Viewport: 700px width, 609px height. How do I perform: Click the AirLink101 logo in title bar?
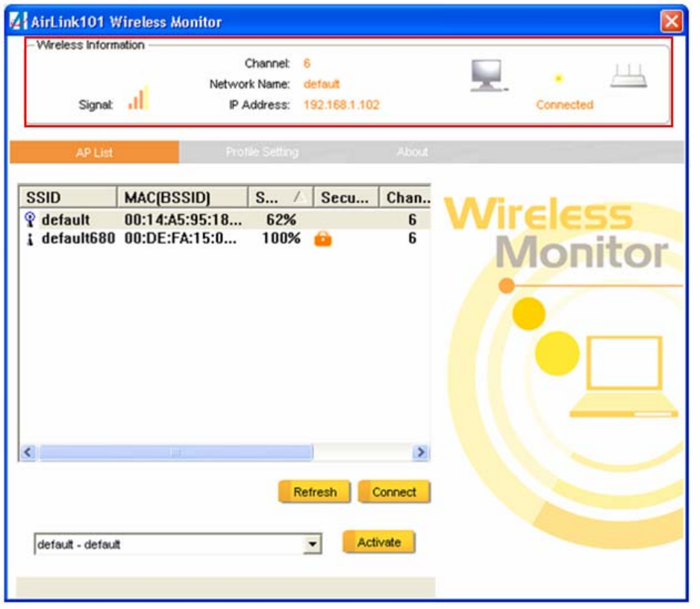click(x=19, y=21)
